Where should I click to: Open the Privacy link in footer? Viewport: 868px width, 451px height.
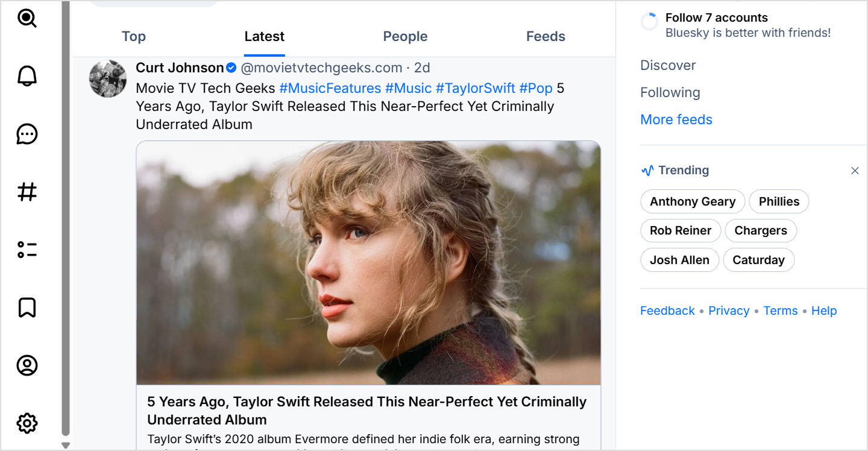pos(729,311)
